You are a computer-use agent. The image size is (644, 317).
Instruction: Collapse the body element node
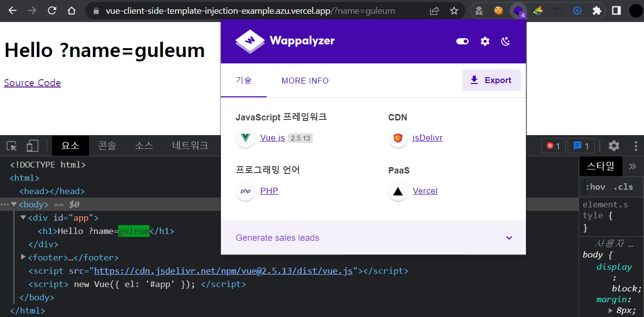click(14, 204)
